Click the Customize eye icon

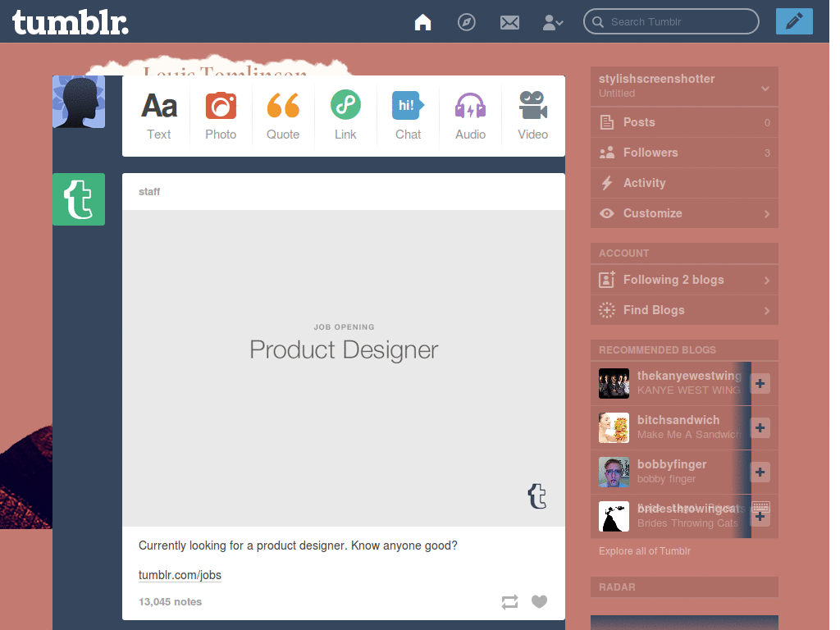pyautogui.click(x=606, y=213)
